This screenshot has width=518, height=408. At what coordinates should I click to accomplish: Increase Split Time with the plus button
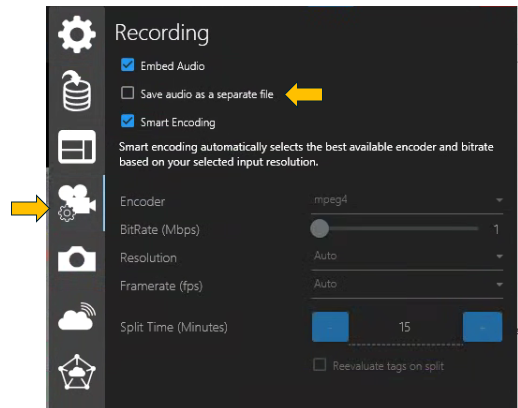482,327
